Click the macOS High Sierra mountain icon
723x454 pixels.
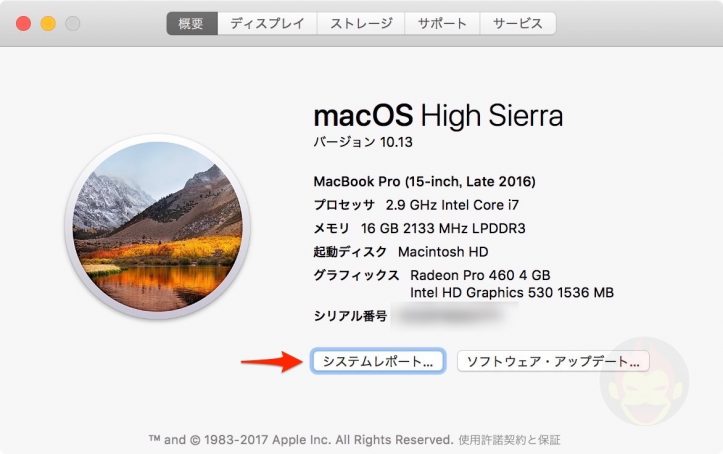158,226
